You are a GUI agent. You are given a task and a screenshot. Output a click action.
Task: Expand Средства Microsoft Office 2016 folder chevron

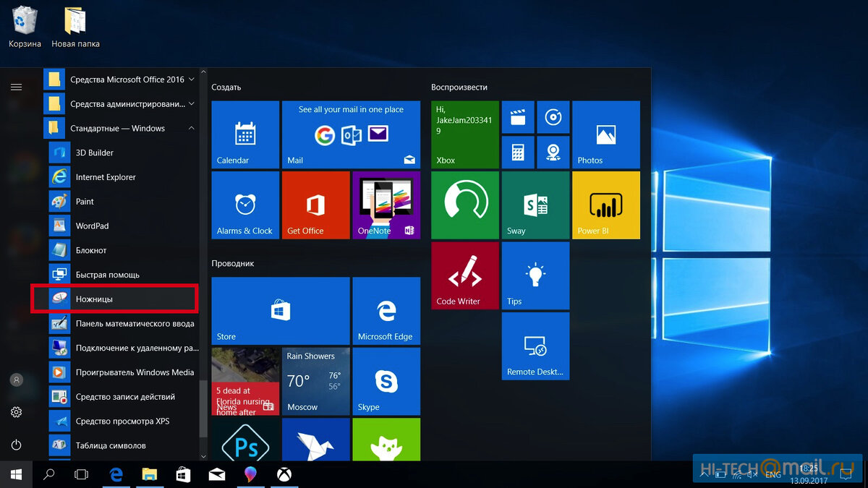coord(192,80)
